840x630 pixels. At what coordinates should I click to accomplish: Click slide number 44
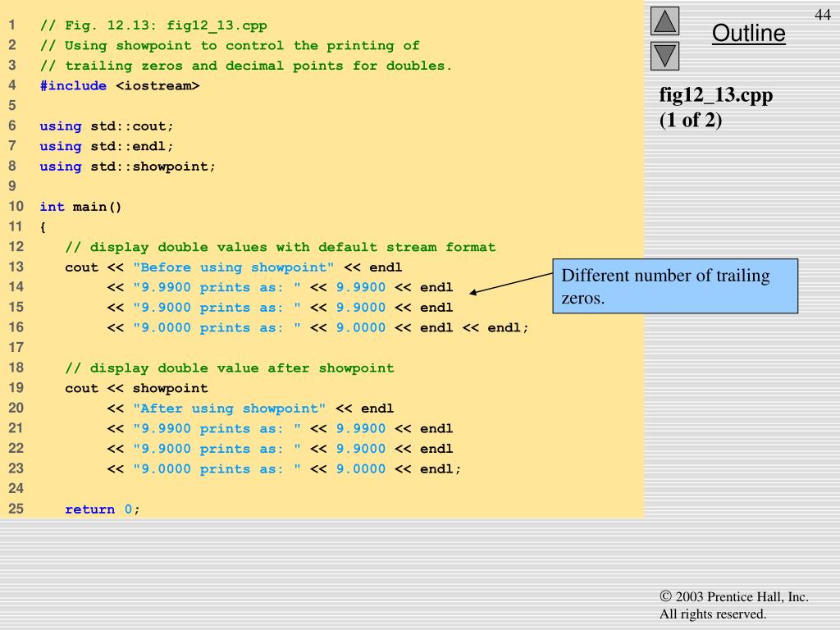click(x=822, y=16)
